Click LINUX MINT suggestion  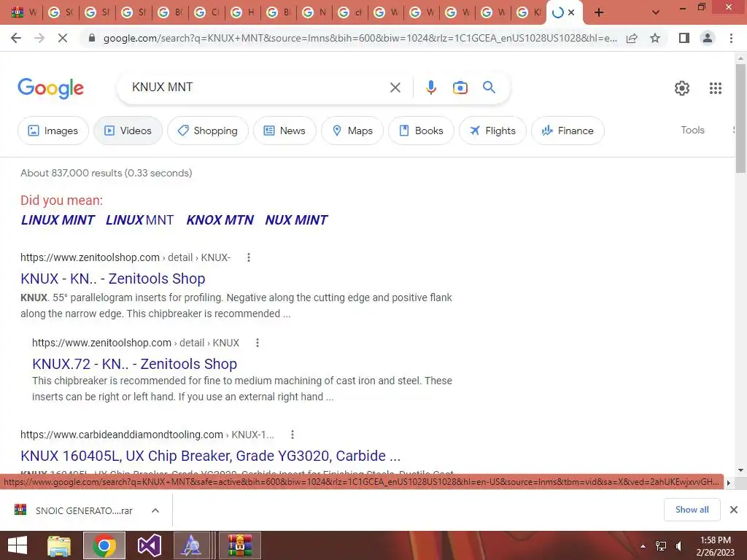pyautogui.click(x=58, y=220)
